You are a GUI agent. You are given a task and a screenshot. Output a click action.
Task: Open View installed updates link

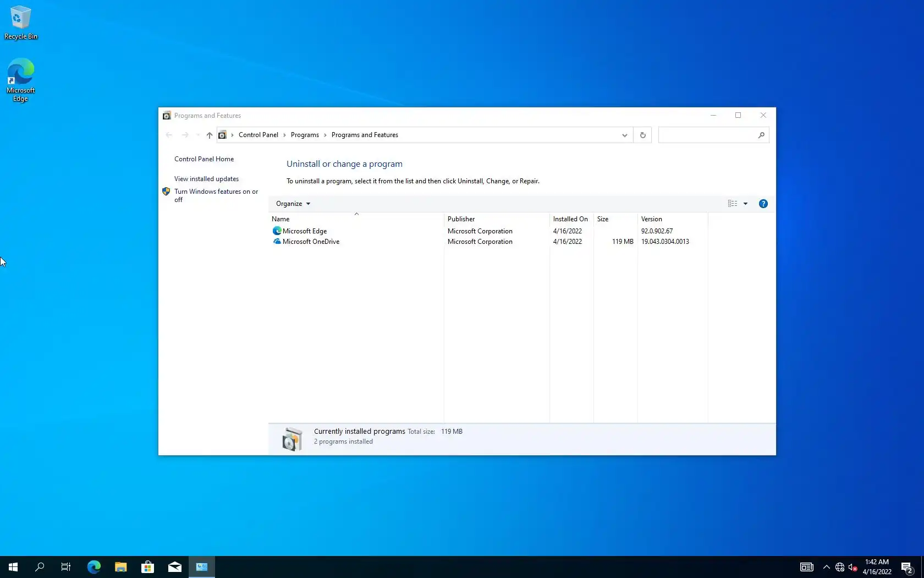tap(206, 179)
